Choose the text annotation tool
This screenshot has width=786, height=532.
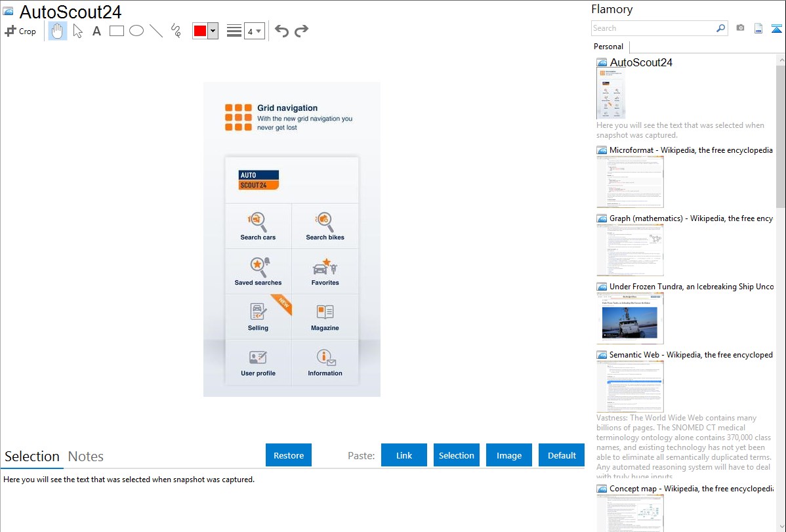[96, 31]
